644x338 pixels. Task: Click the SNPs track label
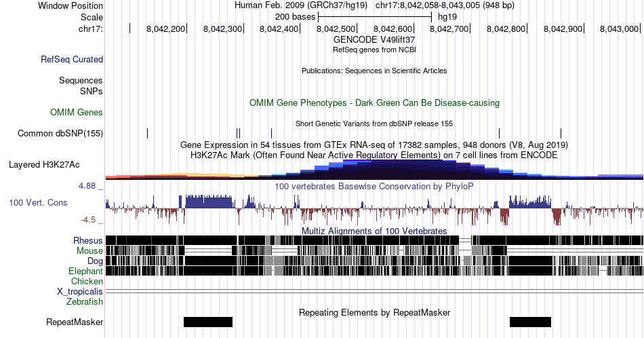(92, 91)
